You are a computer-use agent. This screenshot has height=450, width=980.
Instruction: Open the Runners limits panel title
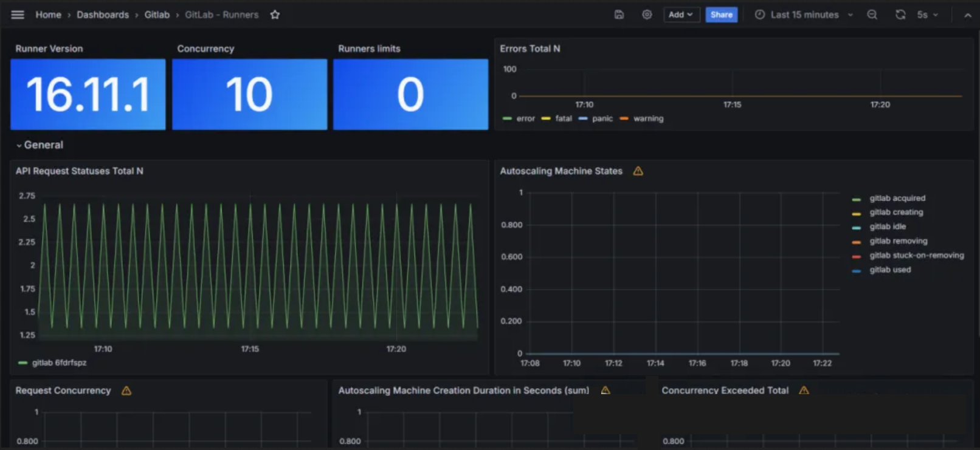(x=369, y=49)
